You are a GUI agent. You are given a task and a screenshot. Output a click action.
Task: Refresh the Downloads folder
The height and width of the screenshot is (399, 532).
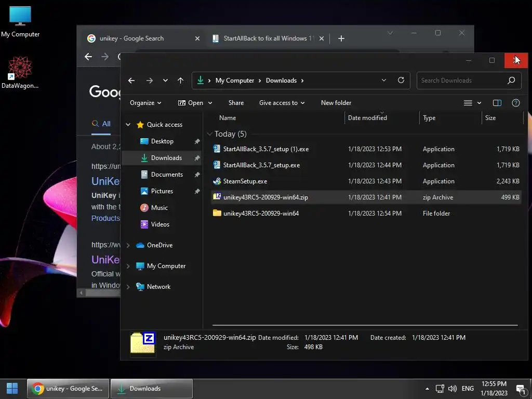pos(401,80)
